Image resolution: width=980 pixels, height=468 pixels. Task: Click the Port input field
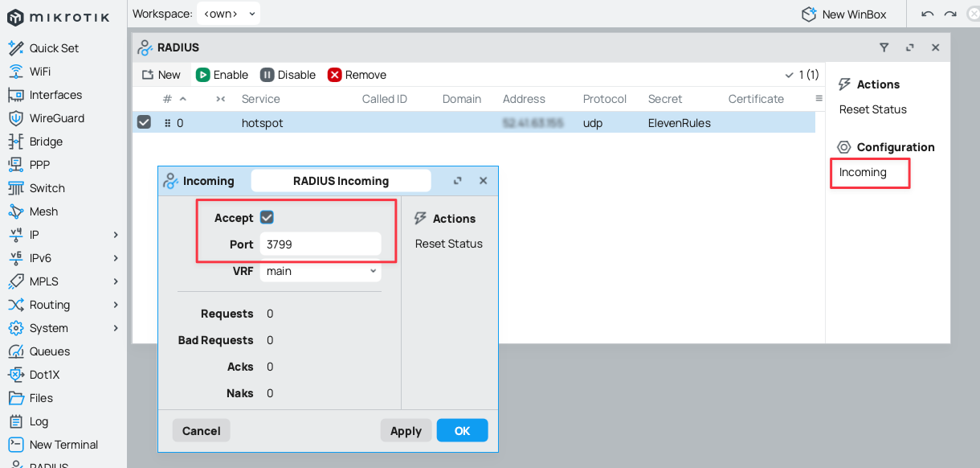pos(321,244)
